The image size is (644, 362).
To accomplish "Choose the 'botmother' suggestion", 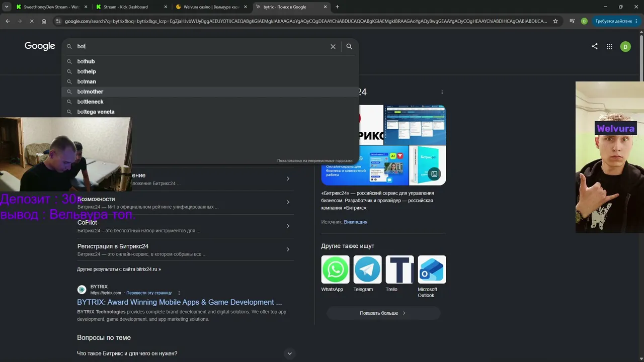I will point(210,92).
